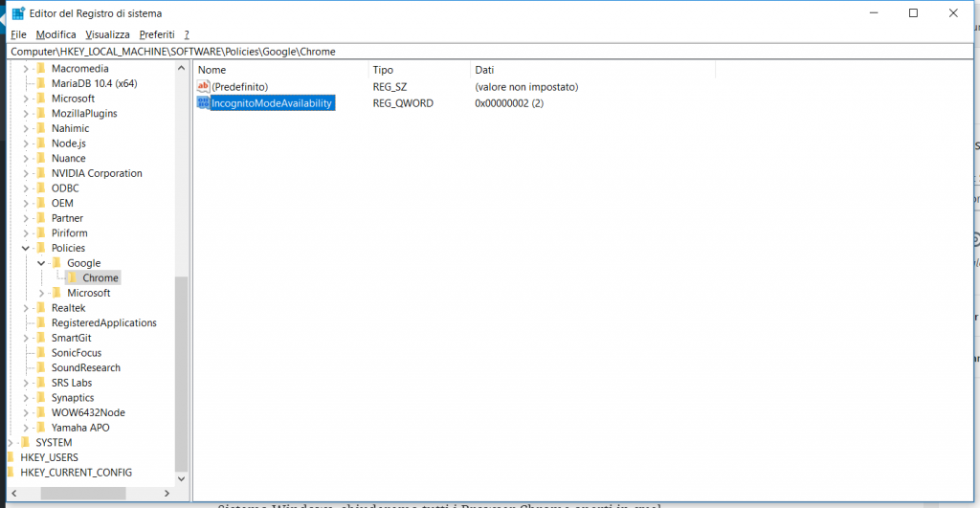Viewport: 980px width, 508px height.
Task: Click the tree's scroll down arrow
Action: pyautogui.click(x=181, y=479)
